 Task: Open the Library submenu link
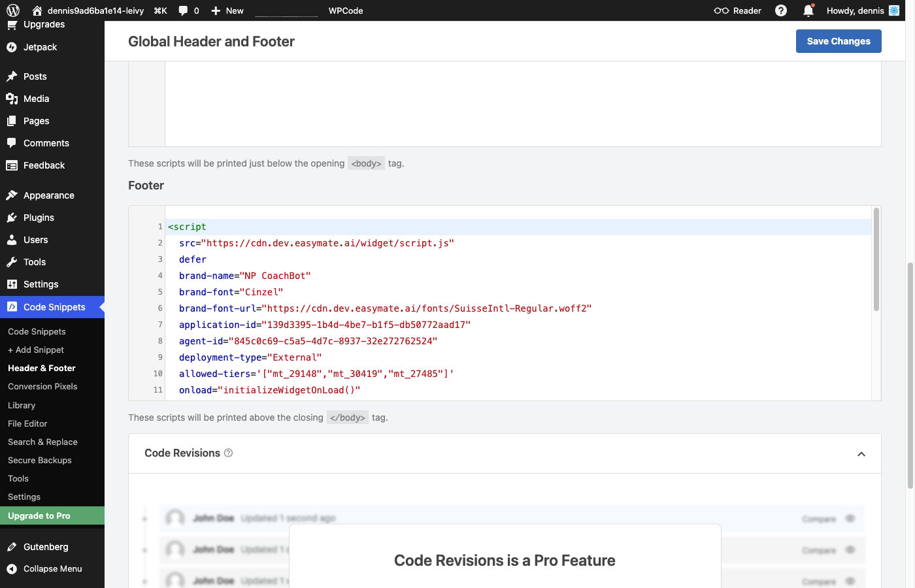(22, 405)
